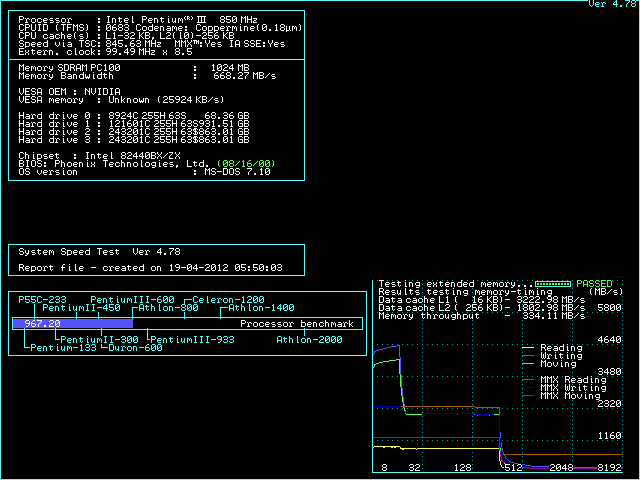640x480 pixels.
Task: Click the Celeron-1200 benchmark marker
Action: pyautogui.click(x=228, y=300)
